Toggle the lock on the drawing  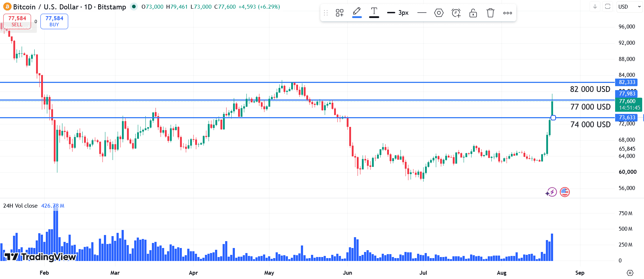click(473, 13)
